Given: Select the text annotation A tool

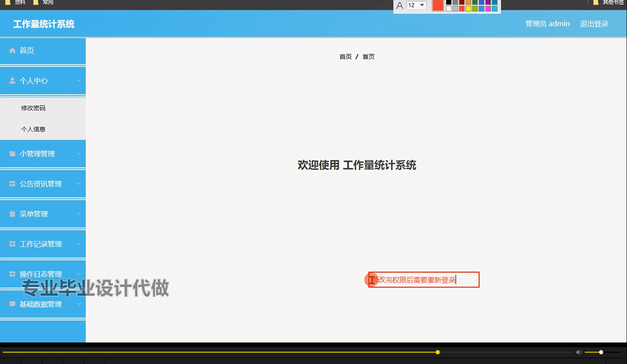Looking at the screenshot, I should [x=400, y=5].
